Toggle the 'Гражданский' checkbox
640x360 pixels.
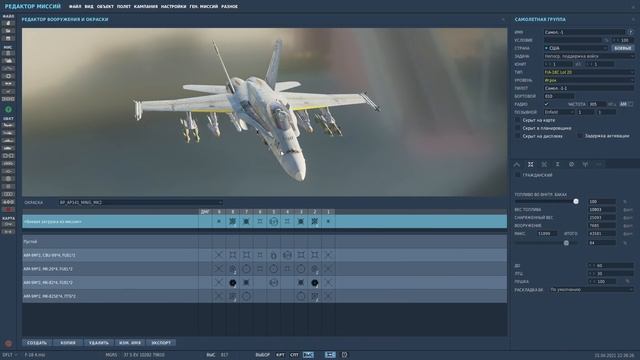(x=518, y=175)
